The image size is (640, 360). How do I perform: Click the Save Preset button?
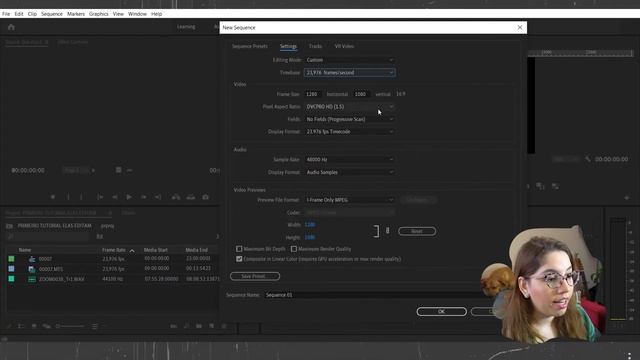coord(255,276)
